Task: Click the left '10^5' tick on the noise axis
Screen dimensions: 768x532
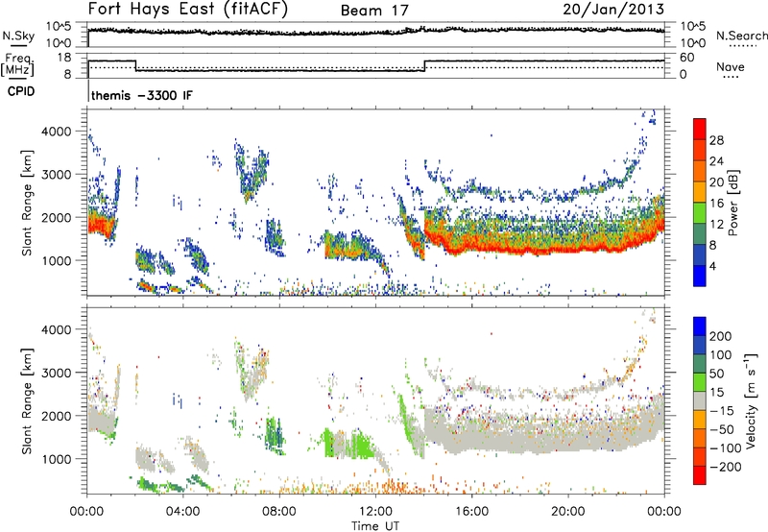Action: tap(59, 27)
